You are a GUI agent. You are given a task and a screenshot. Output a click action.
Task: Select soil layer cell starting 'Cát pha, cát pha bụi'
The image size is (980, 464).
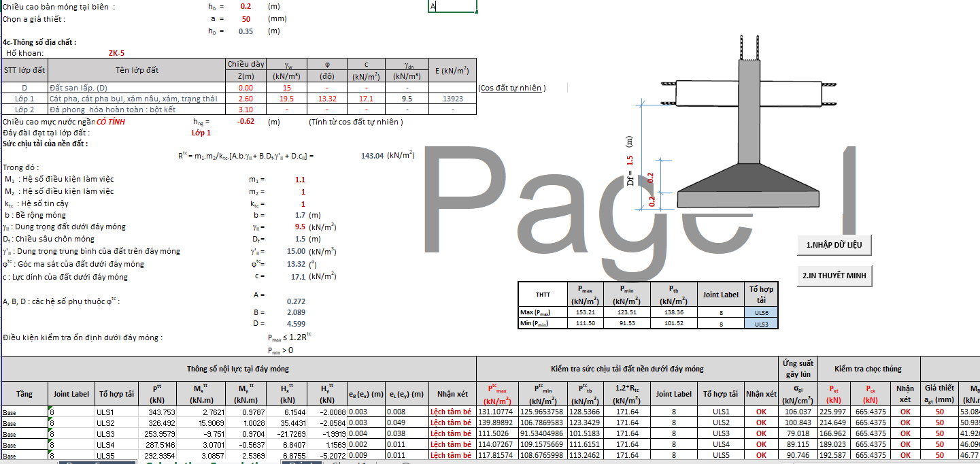pyautogui.click(x=137, y=99)
